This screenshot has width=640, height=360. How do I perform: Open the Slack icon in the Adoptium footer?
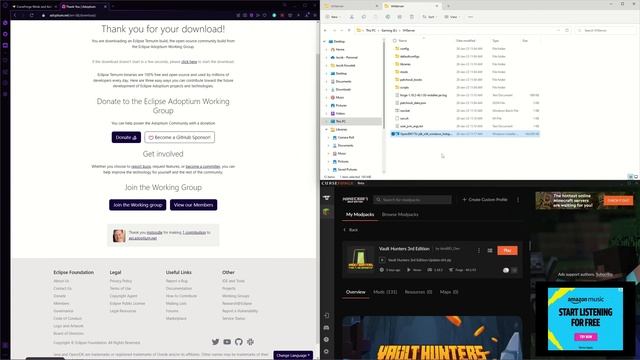pos(250,342)
